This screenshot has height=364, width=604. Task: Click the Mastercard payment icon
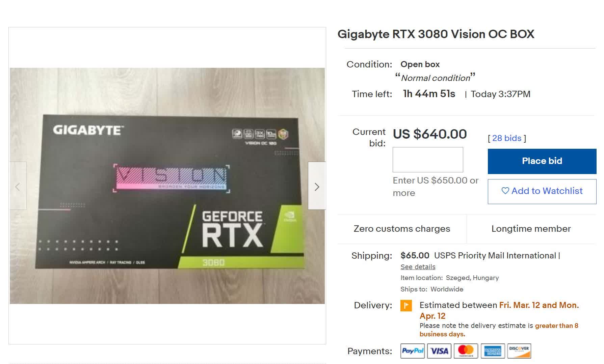click(466, 351)
